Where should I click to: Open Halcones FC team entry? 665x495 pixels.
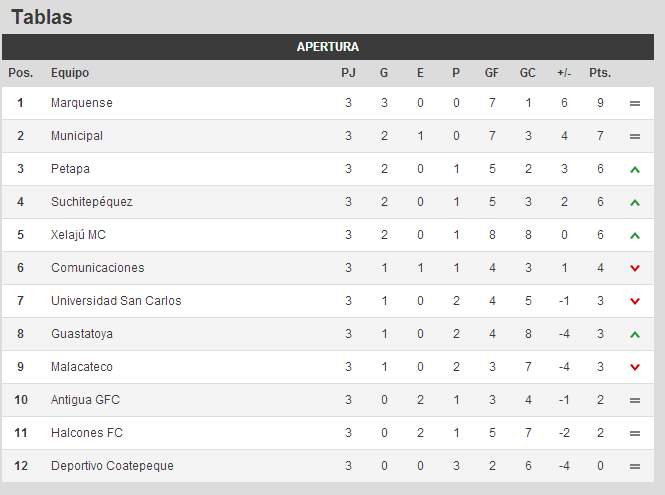pos(87,433)
